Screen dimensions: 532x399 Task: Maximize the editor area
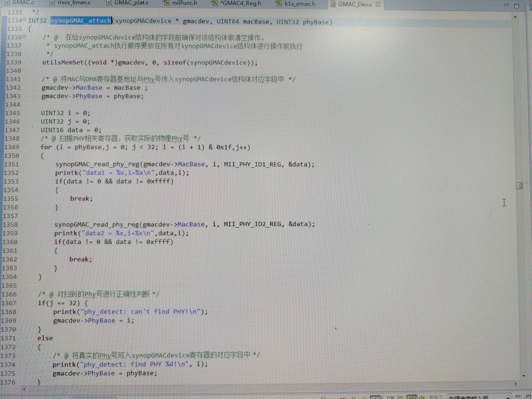[516, 6]
